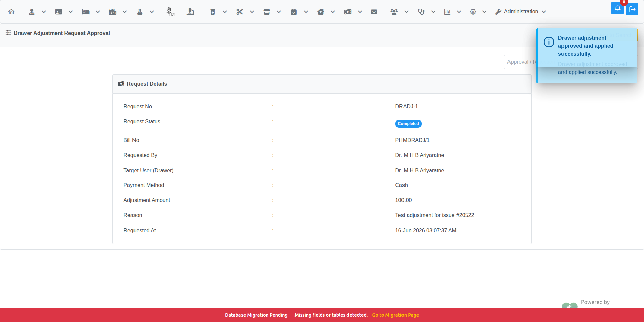Open the laboratory flask menu icon
The height and width of the screenshot is (322, 644).
pyautogui.click(x=140, y=12)
